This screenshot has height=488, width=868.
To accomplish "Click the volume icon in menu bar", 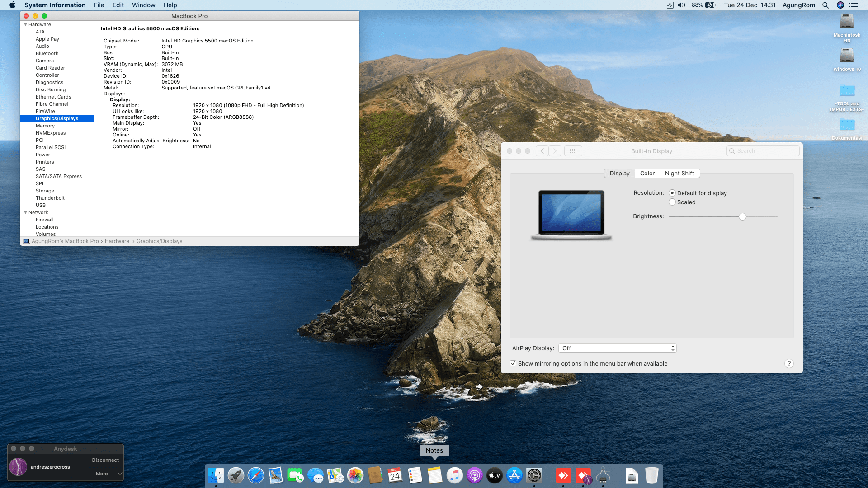I will [681, 5].
